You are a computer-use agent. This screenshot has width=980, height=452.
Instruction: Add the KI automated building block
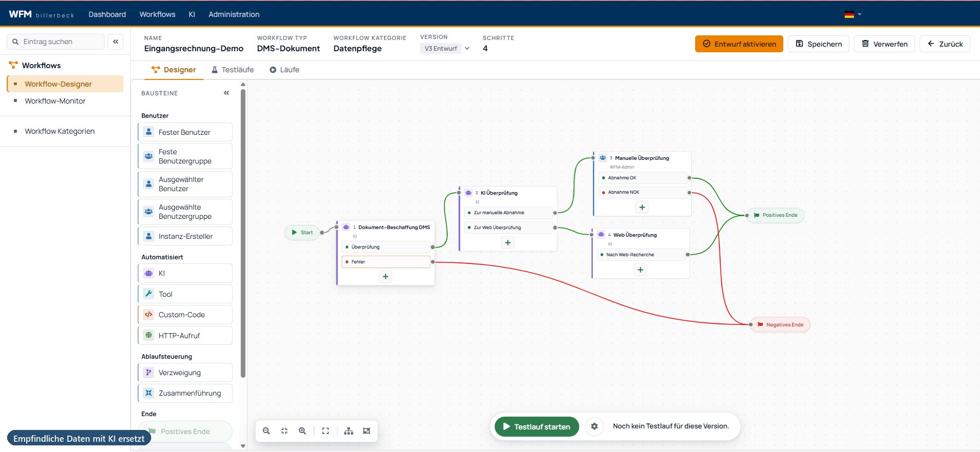(185, 273)
